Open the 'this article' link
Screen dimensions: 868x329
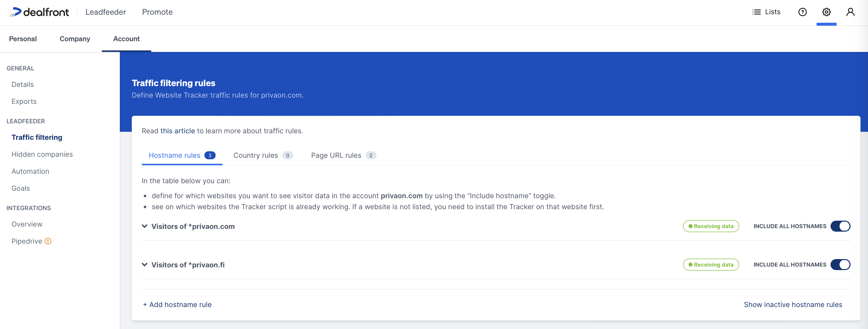(x=178, y=131)
